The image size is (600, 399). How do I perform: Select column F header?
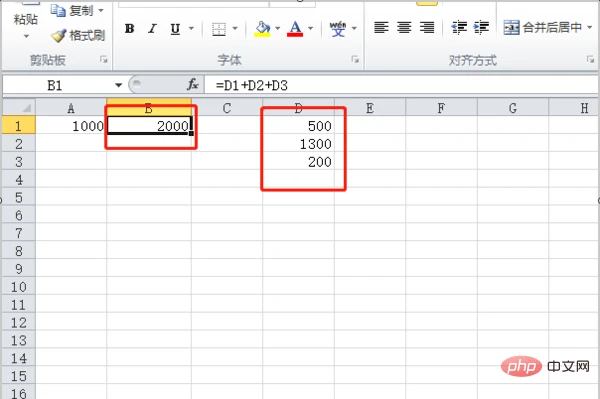pyautogui.click(x=441, y=108)
